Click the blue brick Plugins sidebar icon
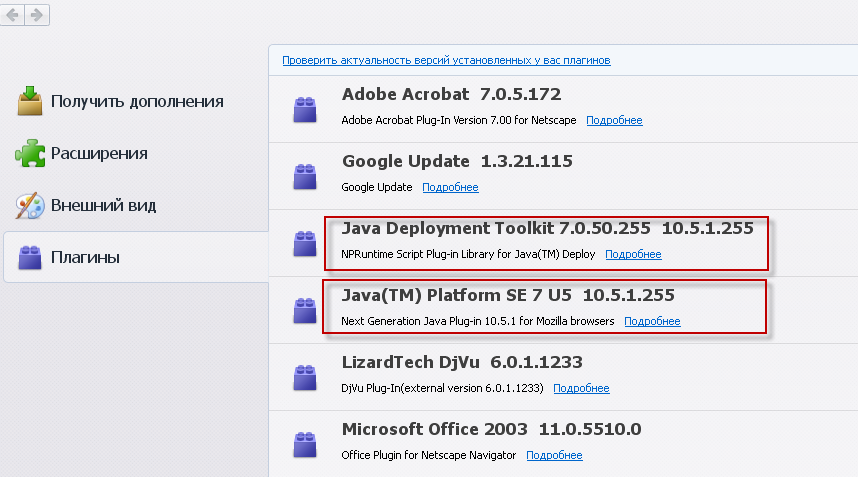The height and width of the screenshot is (477, 858). pos(30,257)
